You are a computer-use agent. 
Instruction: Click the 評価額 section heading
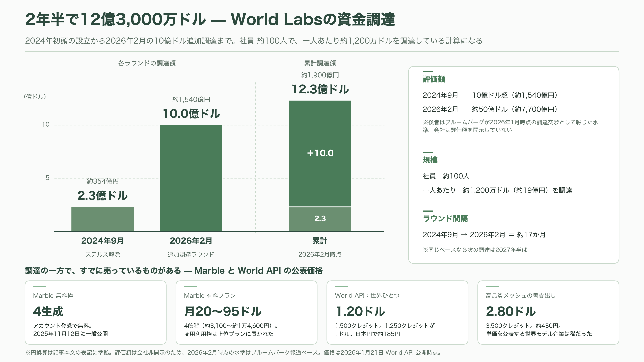434,79
